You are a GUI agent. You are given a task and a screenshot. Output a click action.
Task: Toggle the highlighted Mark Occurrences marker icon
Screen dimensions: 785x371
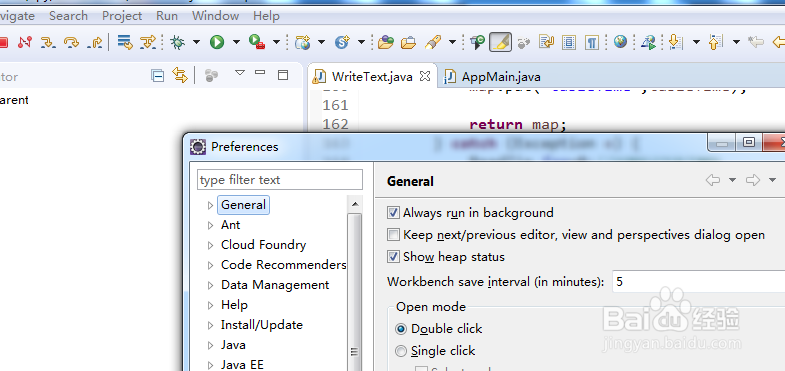(x=500, y=42)
